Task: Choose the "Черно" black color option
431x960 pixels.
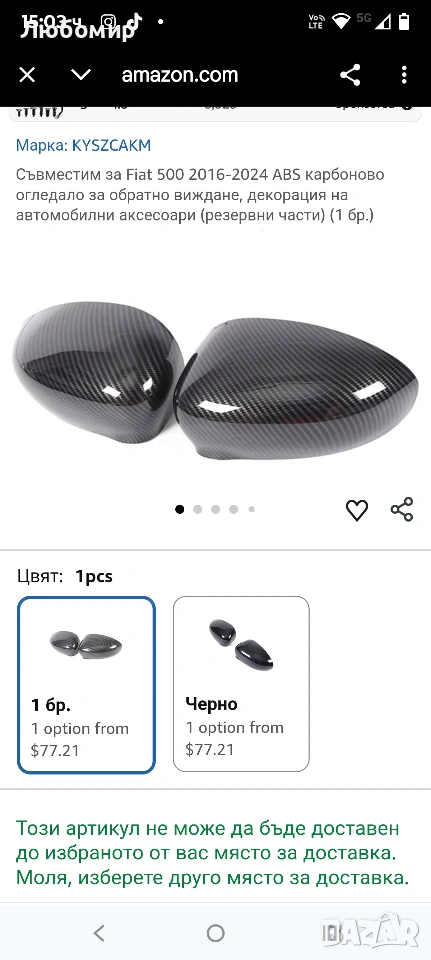Action: pos(241,684)
